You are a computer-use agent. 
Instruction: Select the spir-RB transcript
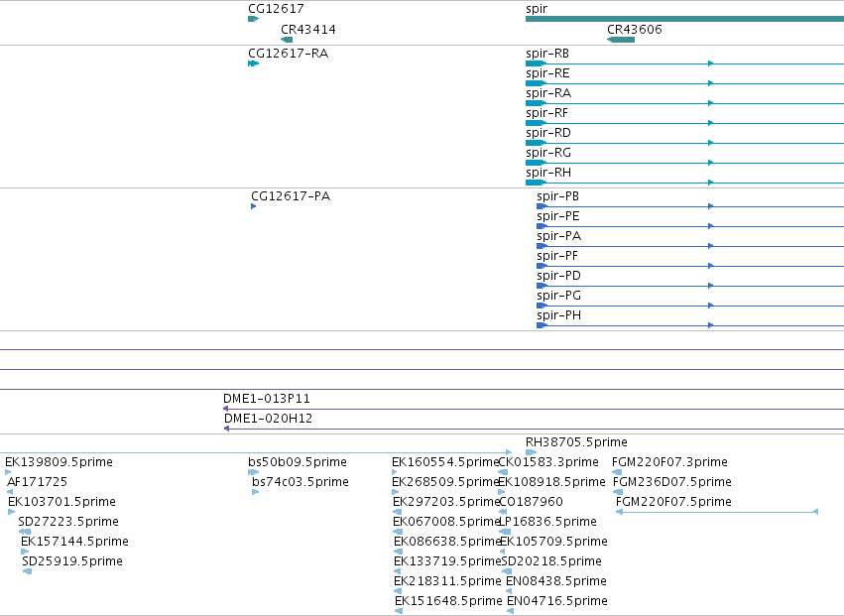pyautogui.click(x=546, y=54)
